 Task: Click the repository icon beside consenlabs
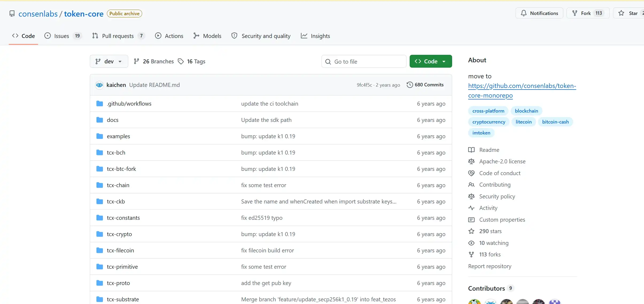point(12,14)
